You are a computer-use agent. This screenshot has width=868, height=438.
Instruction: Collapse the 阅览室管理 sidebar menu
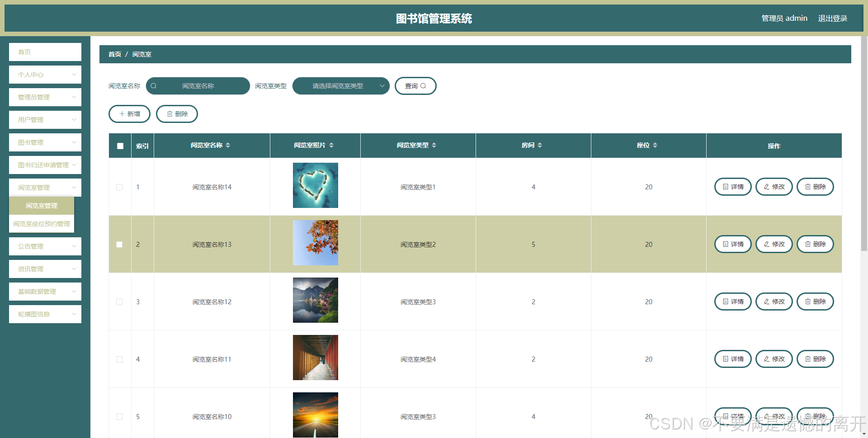point(45,187)
